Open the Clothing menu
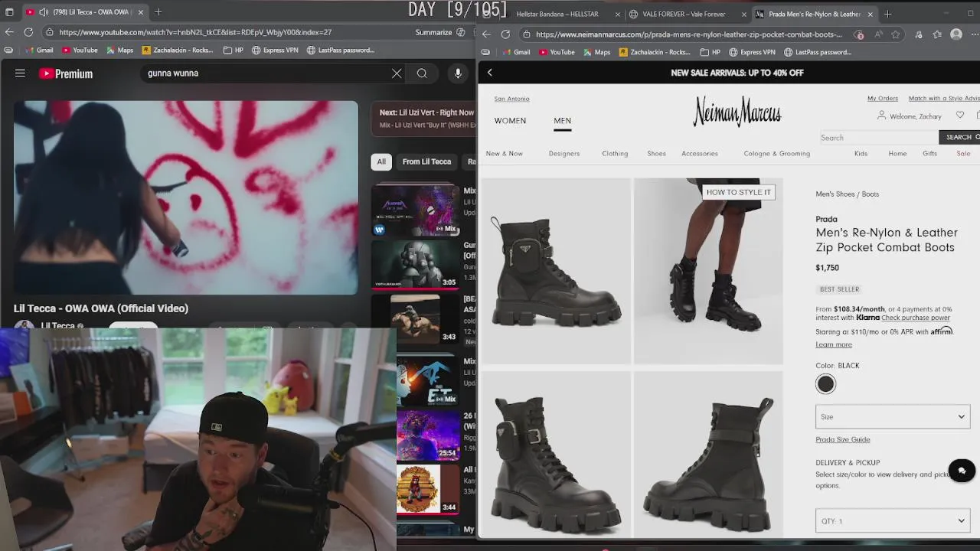980x551 pixels. pyautogui.click(x=615, y=154)
